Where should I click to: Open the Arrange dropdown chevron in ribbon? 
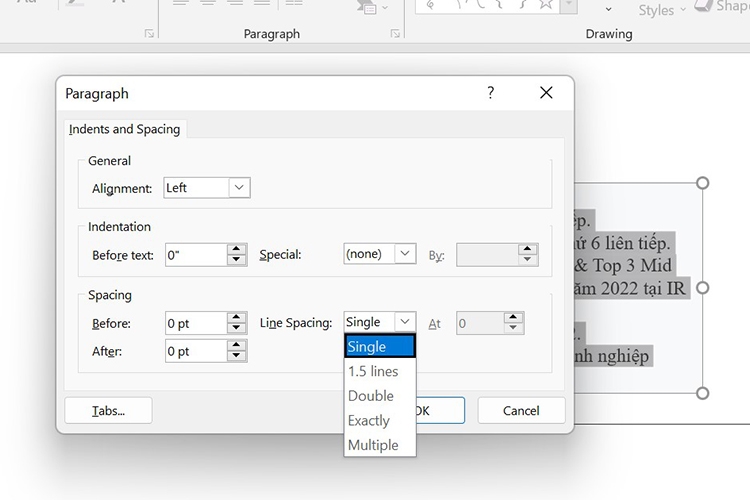608,9
